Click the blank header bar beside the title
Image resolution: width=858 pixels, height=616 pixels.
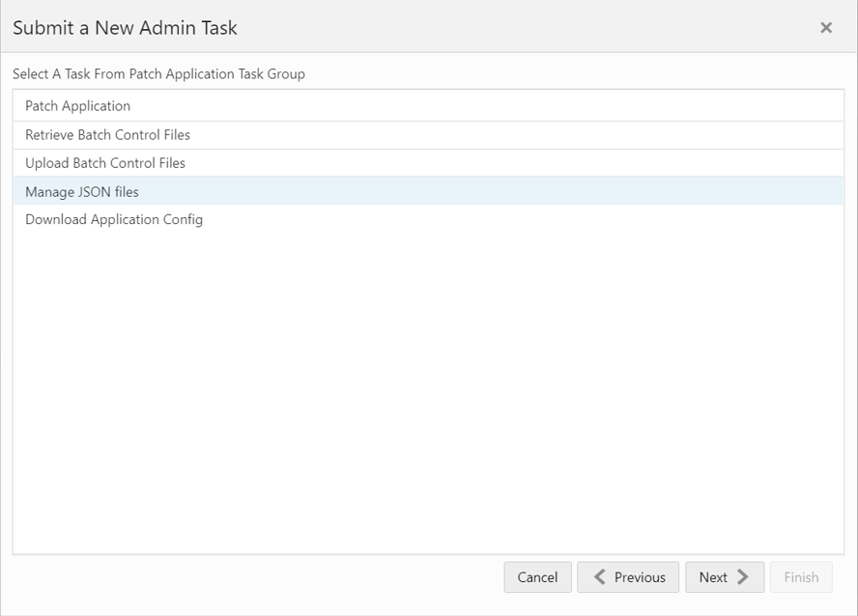[x=526, y=27]
